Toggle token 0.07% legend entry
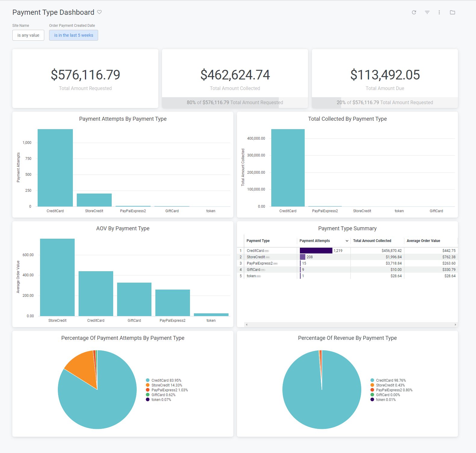Image resolution: width=476 pixels, height=453 pixels. click(x=159, y=400)
